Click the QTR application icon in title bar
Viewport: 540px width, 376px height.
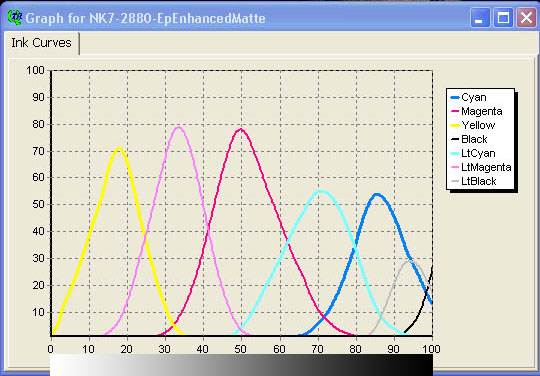pos(14,17)
